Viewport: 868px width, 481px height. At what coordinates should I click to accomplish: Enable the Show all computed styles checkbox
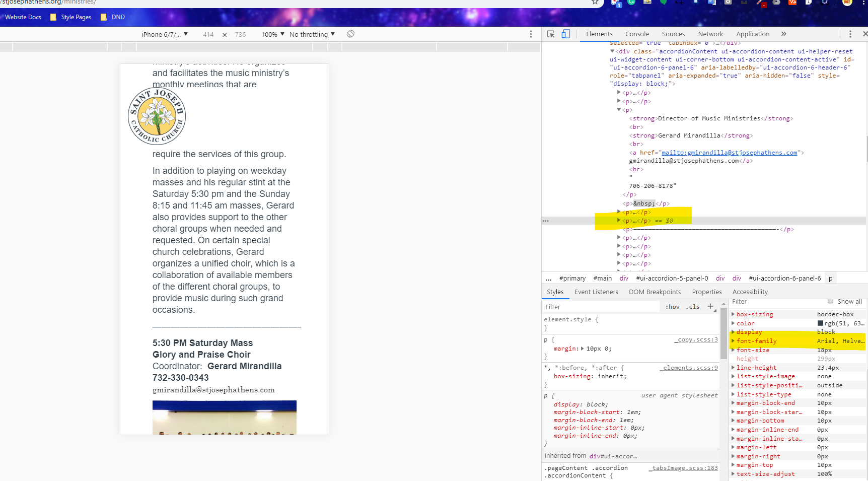pos(831,301)
